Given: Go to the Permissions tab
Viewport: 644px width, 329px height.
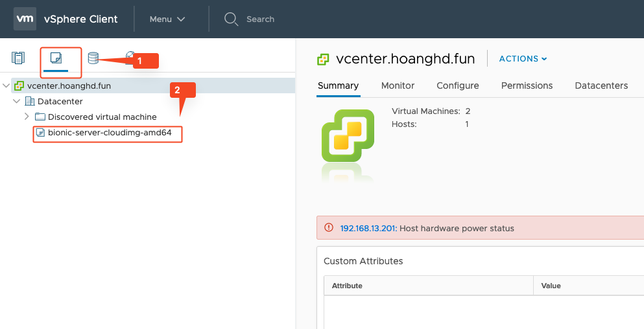Looking at the screenshot, I should pyautogui.click(x=527, y=85).
